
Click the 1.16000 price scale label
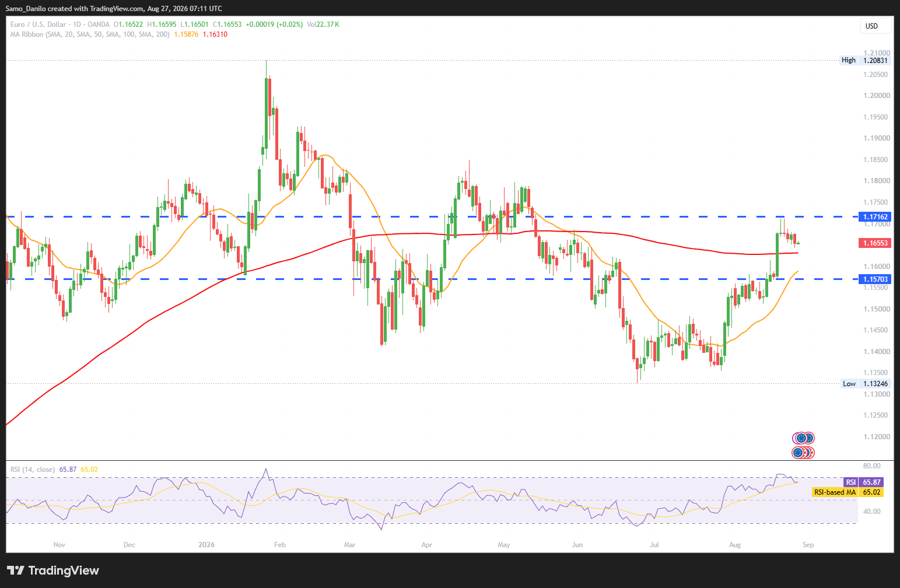click(877, 267)
